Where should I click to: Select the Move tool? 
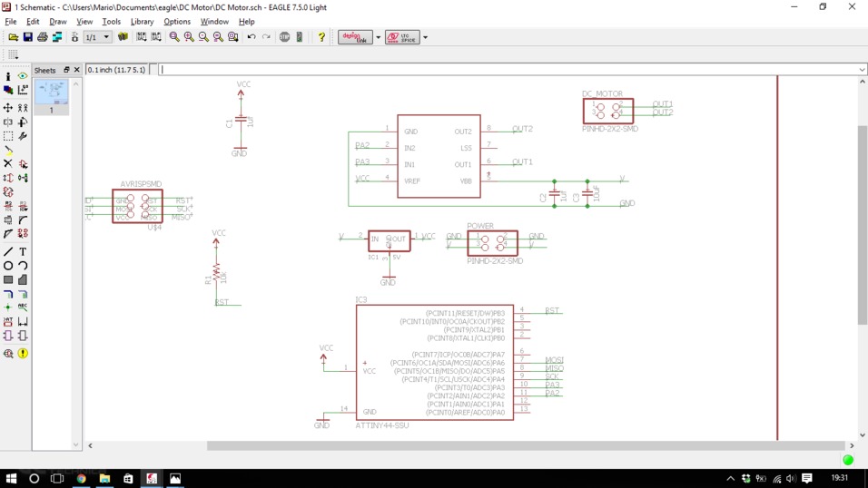click(x=8, y=108)
